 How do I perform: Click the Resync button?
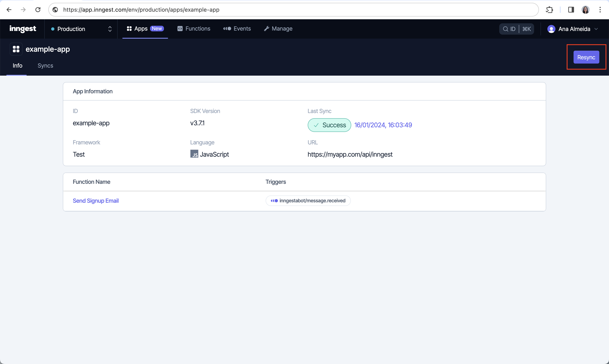pos(586,57)
